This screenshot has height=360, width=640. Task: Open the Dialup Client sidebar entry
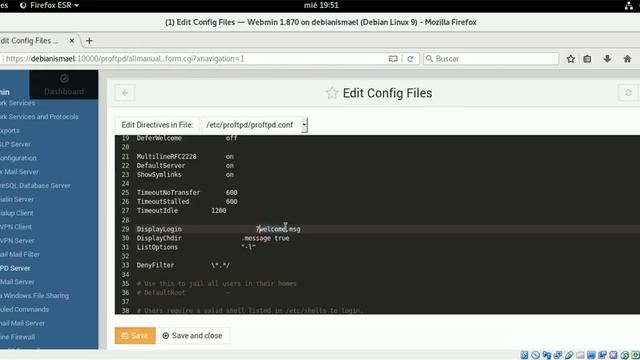17,213
